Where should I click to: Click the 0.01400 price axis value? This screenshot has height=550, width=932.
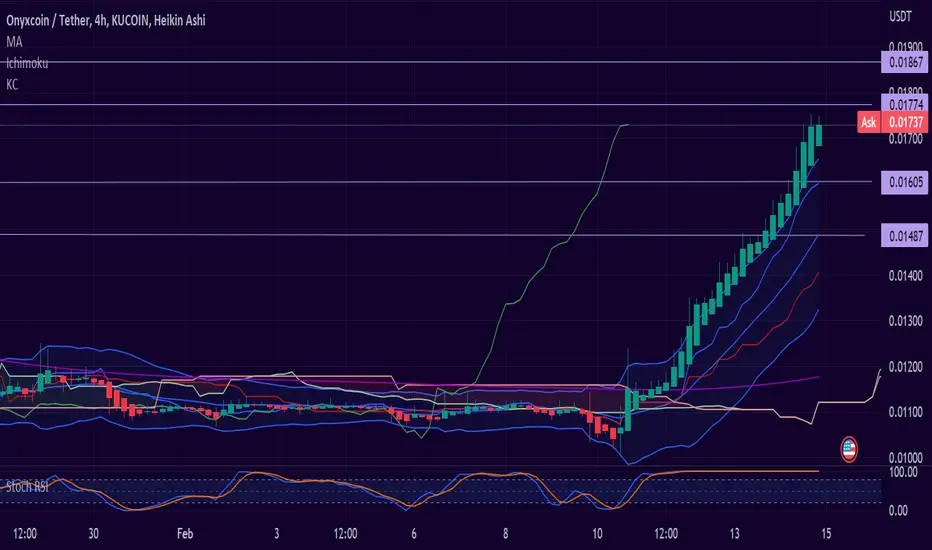pyautogui.click(x=906, y=275)
